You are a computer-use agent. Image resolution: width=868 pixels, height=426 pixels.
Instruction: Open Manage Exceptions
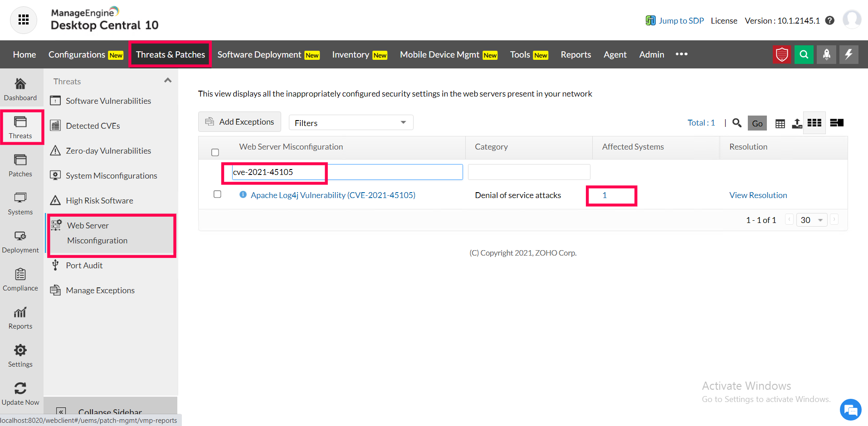(100, 290)
